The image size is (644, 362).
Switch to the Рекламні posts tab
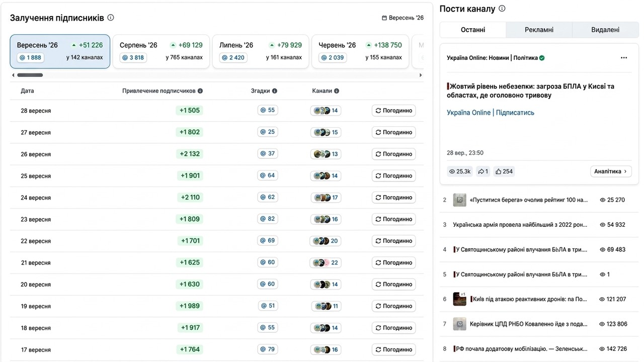(x=539, y=30)
